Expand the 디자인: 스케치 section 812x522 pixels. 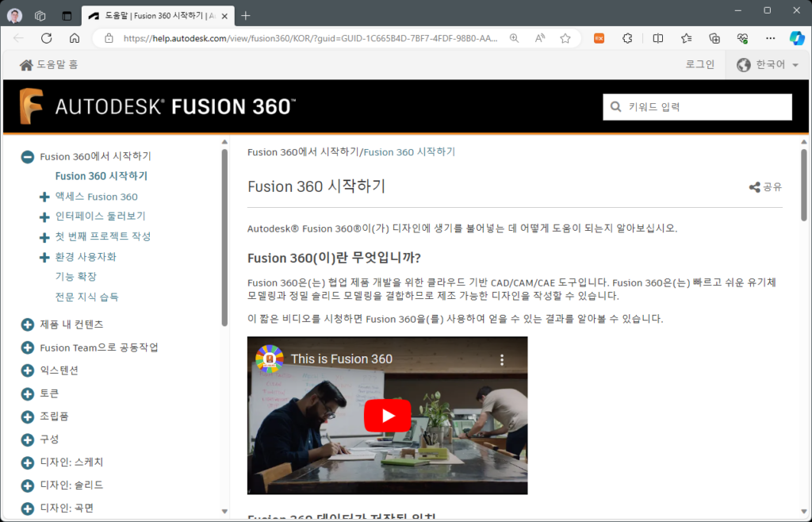(x=28, y=463)
